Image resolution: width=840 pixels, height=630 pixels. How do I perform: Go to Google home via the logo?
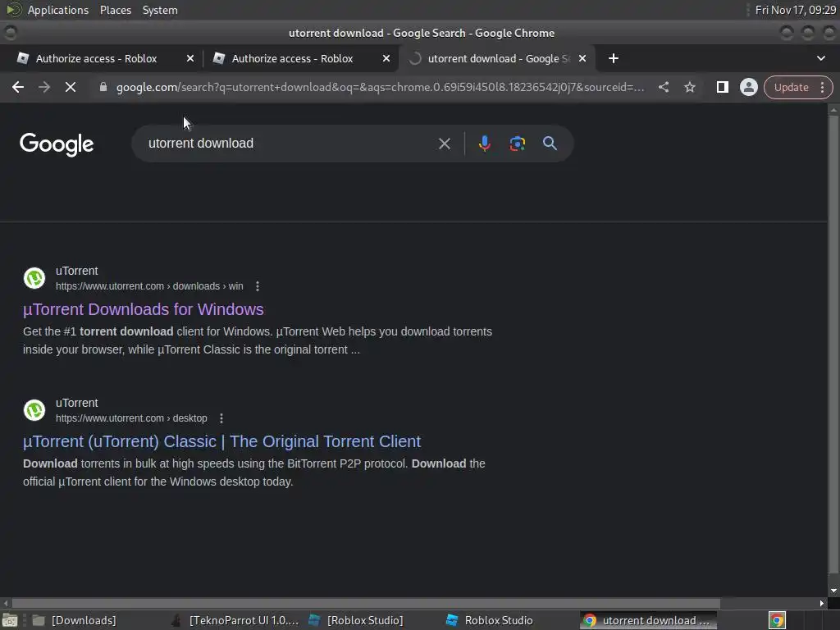[x=57, y=144]
